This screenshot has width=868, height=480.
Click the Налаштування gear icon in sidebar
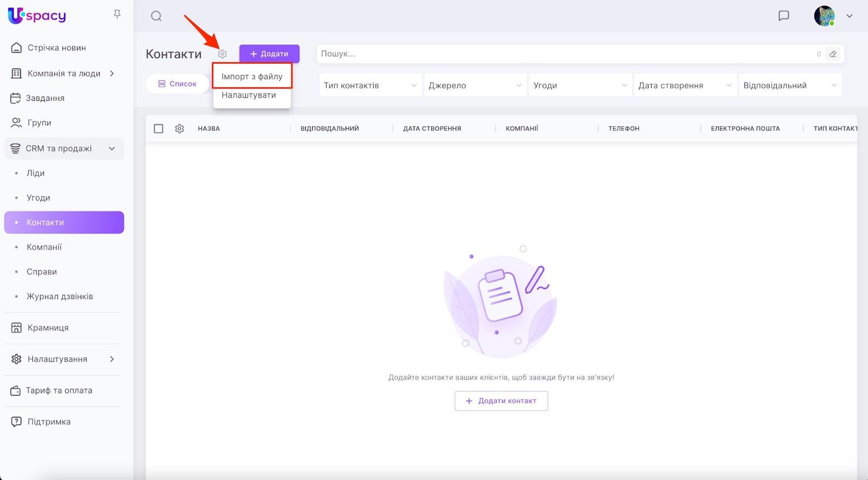pos(16,359)
